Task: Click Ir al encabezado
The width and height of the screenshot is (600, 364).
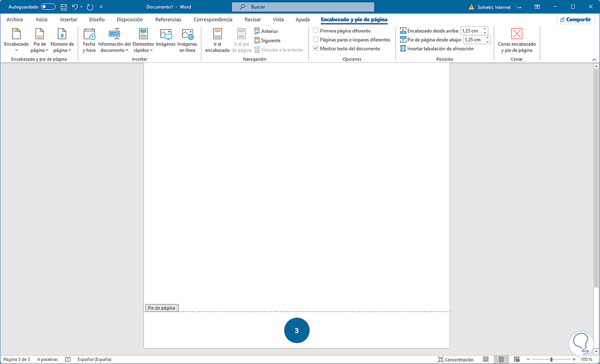Action: (217, 40)
